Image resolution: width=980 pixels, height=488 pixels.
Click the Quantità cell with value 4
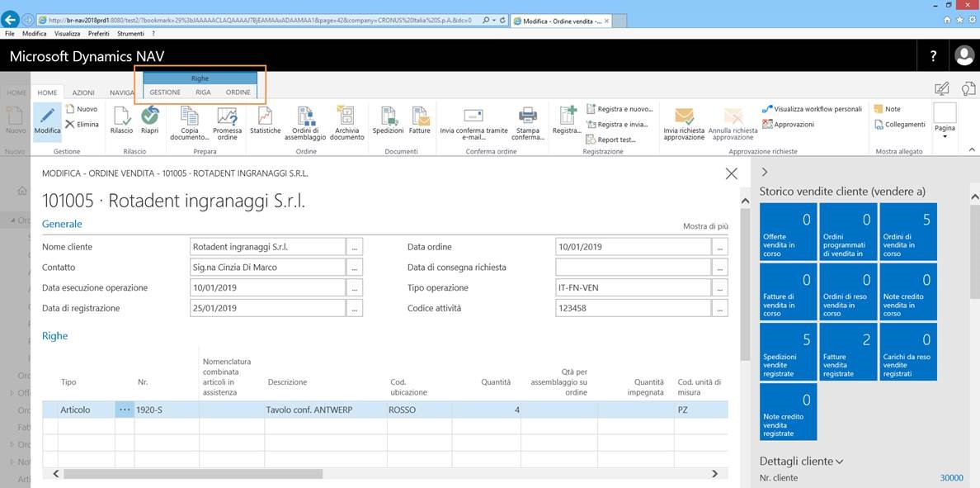[485, 410]
